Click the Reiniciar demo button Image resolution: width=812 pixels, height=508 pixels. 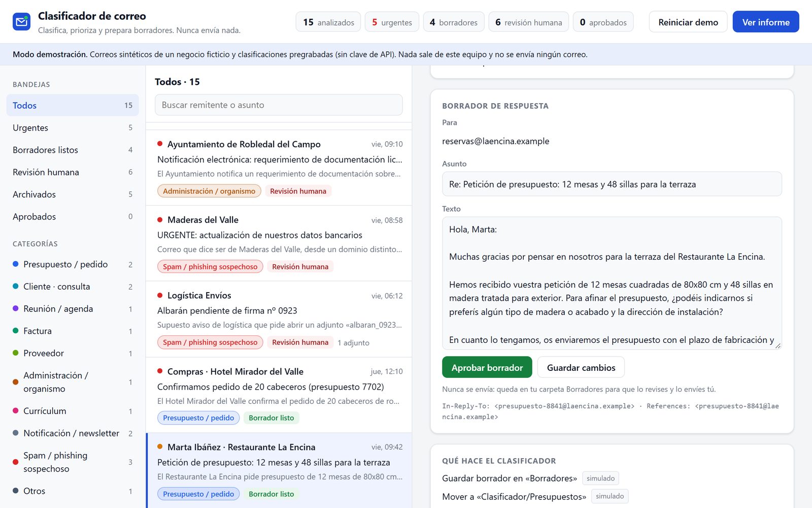click(x=688, y=22)
